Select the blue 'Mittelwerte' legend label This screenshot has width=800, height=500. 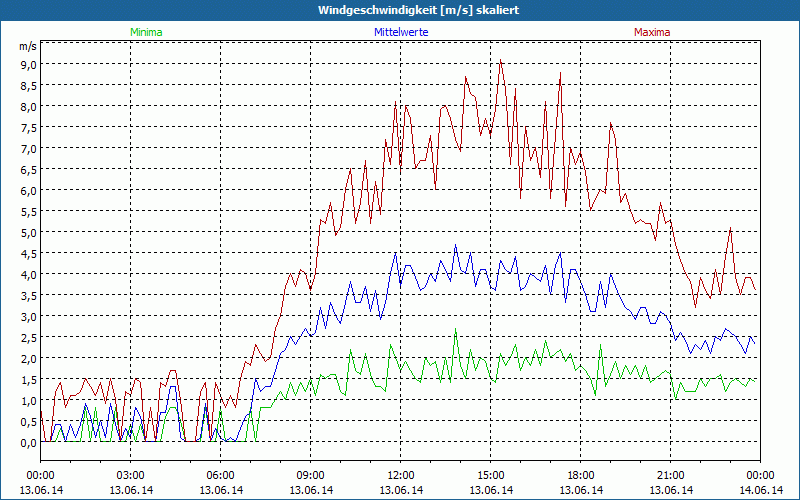[x=401, y=32]
